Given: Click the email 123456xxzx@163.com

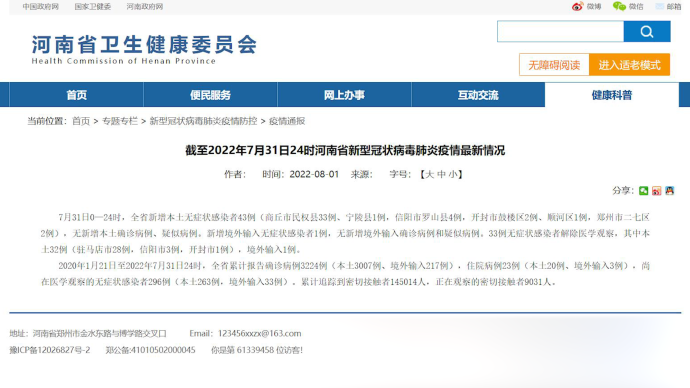Looking at the screenshot, I should point(260,333).
